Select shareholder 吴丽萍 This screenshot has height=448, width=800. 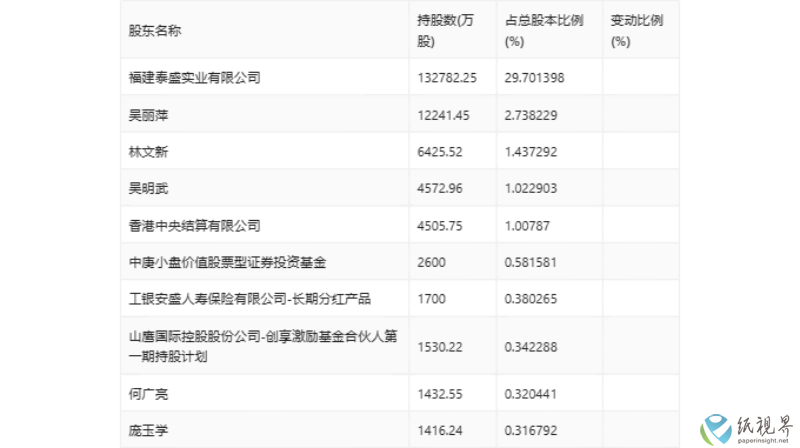tap(148, 115)
